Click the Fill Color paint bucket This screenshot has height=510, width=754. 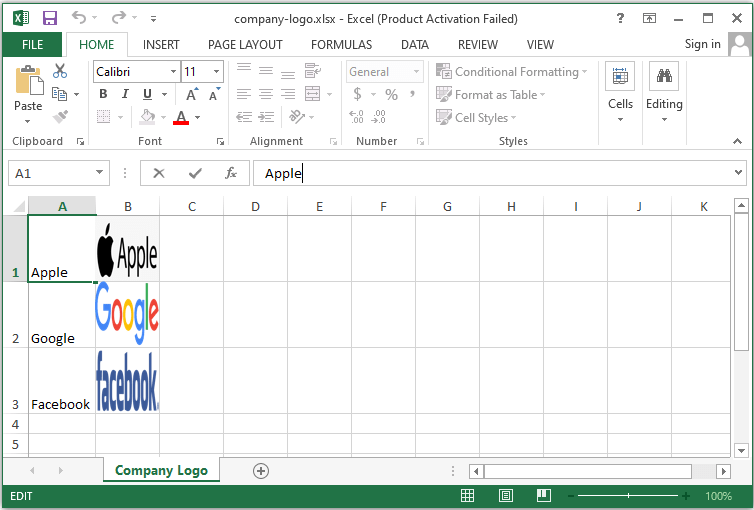coord(147,117)
